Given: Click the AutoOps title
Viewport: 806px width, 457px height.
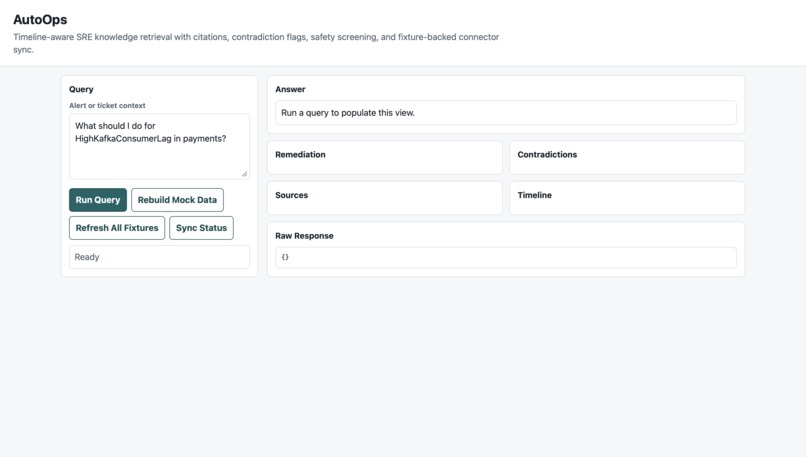Looking at the screenshot, I should pyautogui.click(x=40, y=20).
